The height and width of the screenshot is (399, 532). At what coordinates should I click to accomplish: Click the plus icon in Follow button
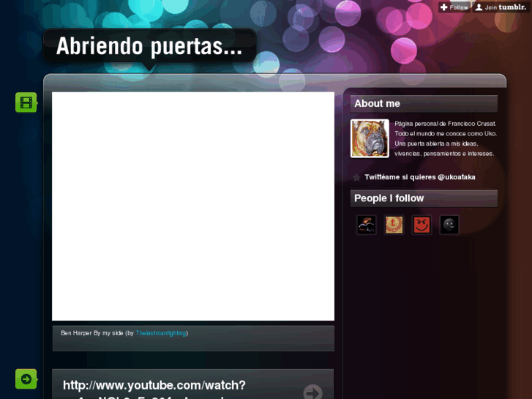pyautogui.click(x=443, y=7)
